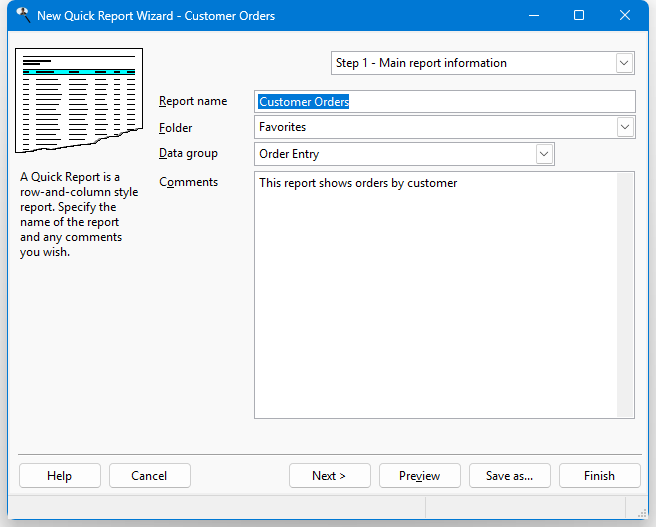Select the Favorites text in Folder box
The width and height of the screenshot is (656, 527).
283,127
